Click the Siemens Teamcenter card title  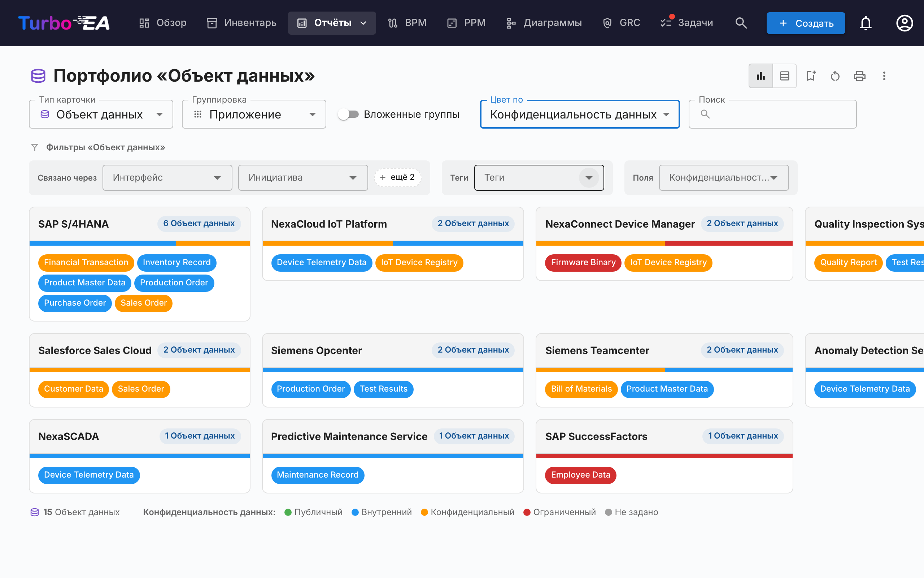[x=597, y=350]
